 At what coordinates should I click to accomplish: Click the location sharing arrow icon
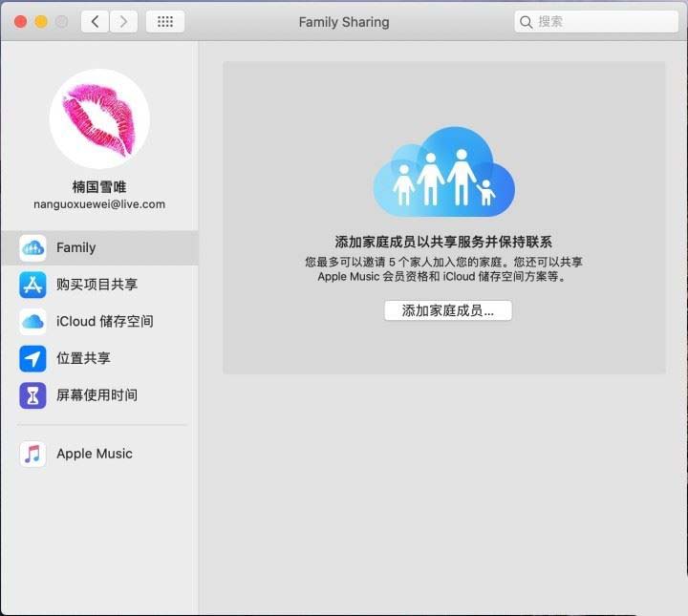(32, 359)
